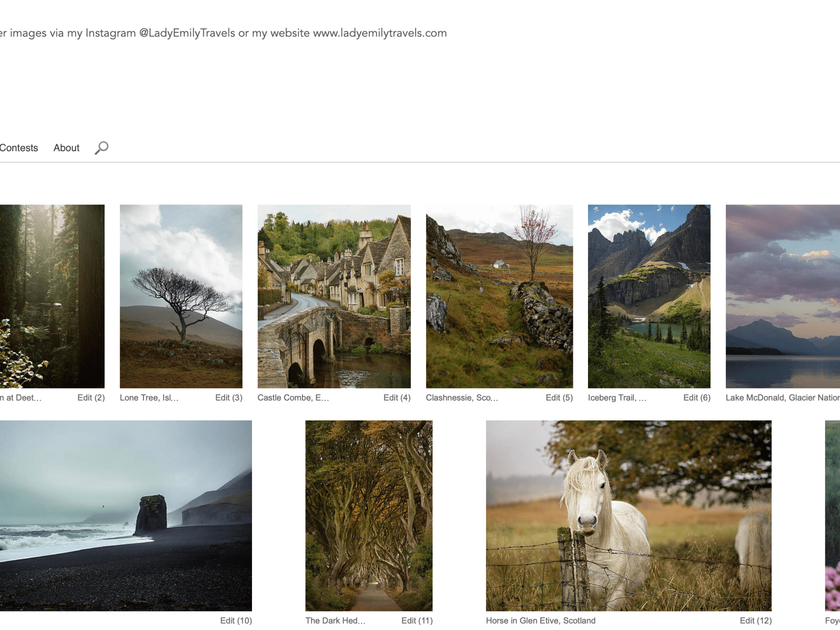Image resolution: width=840 pixels, height=630 pixels.
Task: Click the Horse in Glen Etive title
Action: (x=541, y=621)
